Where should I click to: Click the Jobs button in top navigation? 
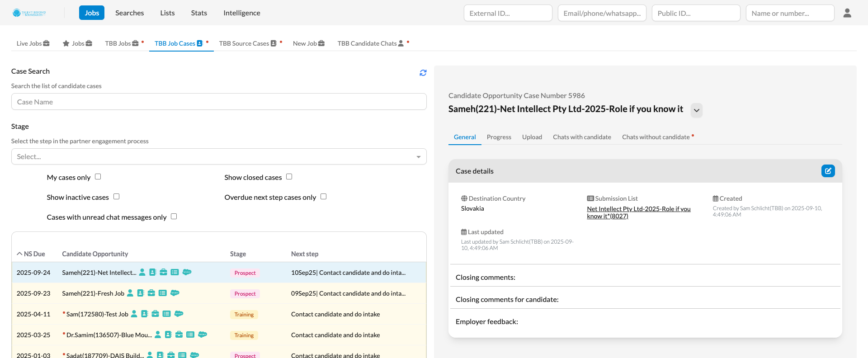(92, 13)
